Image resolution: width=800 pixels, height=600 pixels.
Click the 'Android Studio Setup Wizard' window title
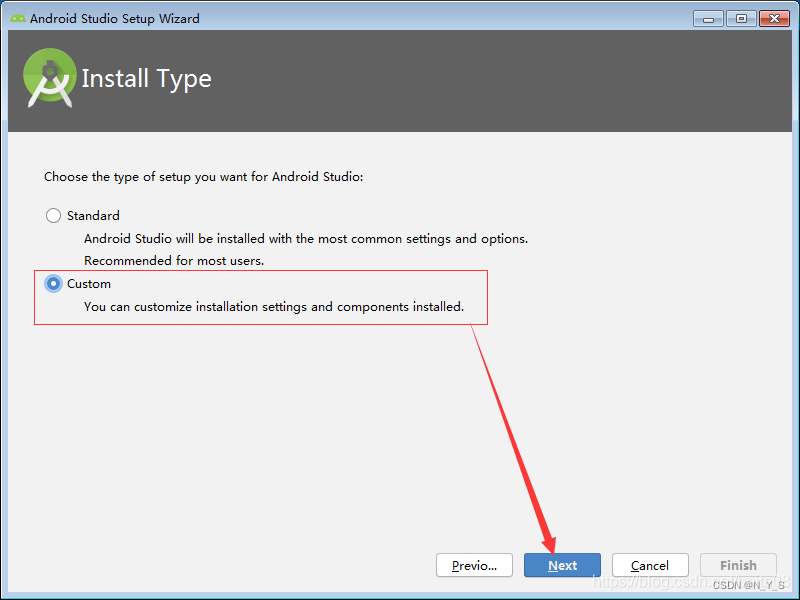click(x=115, y=18)
